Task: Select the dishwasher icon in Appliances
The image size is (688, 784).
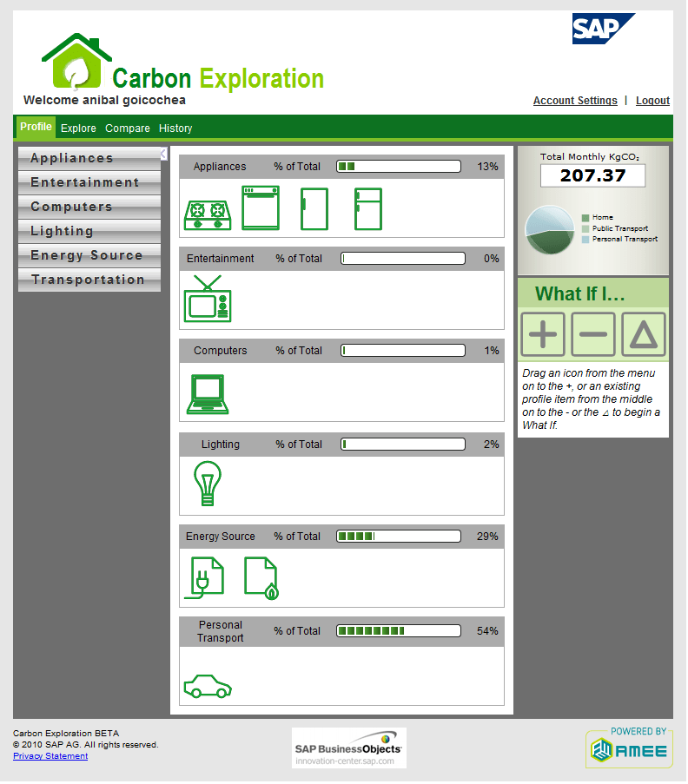Action: (x=261, y=208)
